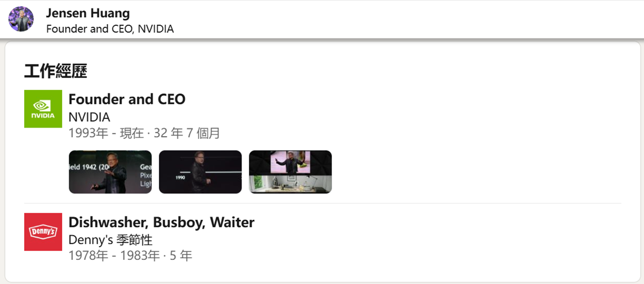
Task: Click the 工作經歷 section heading
Action: pyautogui.click(x=55, y=71)
